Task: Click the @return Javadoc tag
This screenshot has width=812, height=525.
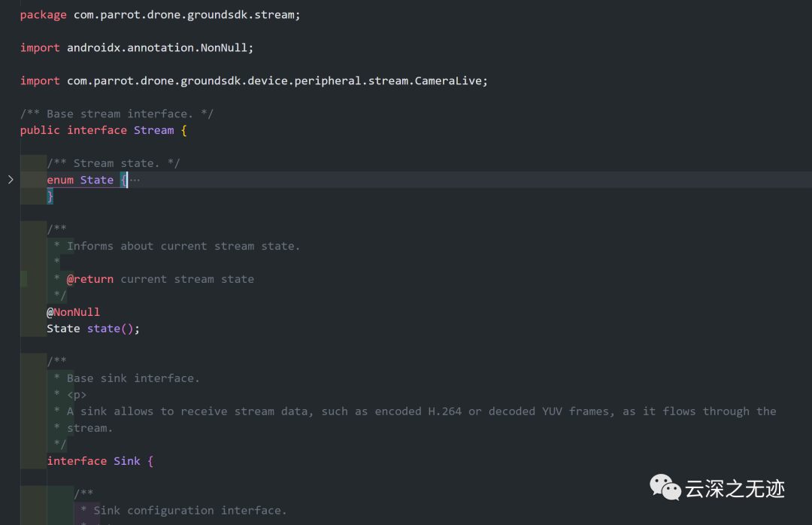Action: 90,279
